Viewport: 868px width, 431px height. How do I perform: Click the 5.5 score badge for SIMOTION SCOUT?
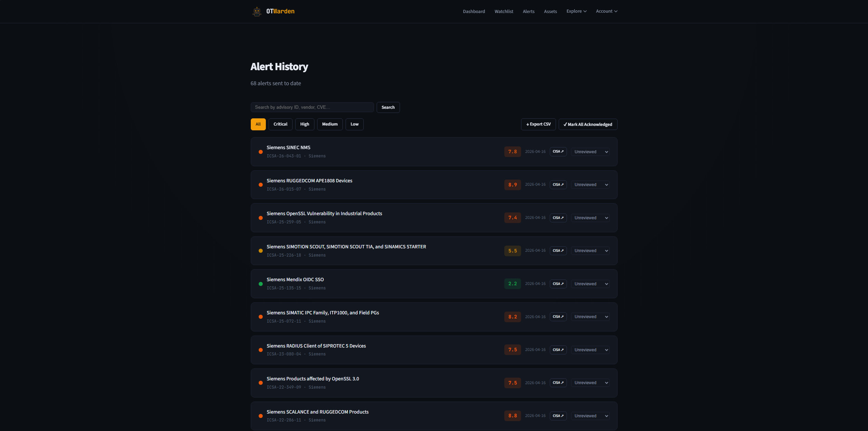point(513,251)
